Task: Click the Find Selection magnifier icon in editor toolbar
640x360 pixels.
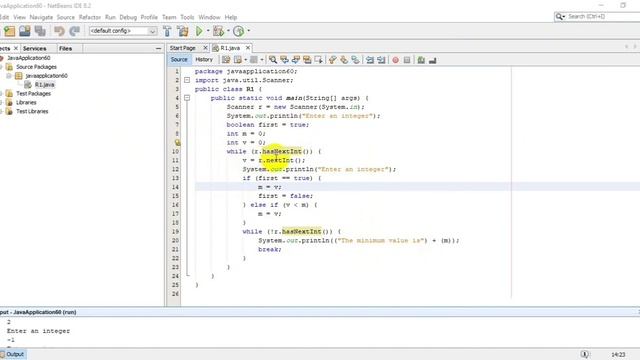Action: coord(273,60)
